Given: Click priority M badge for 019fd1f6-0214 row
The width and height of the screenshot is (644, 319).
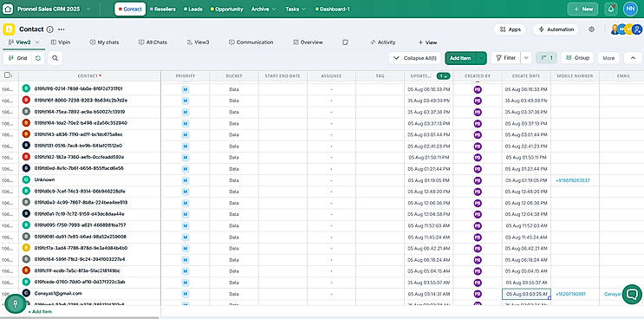Looking at the screenshot, I should point(185,89).
